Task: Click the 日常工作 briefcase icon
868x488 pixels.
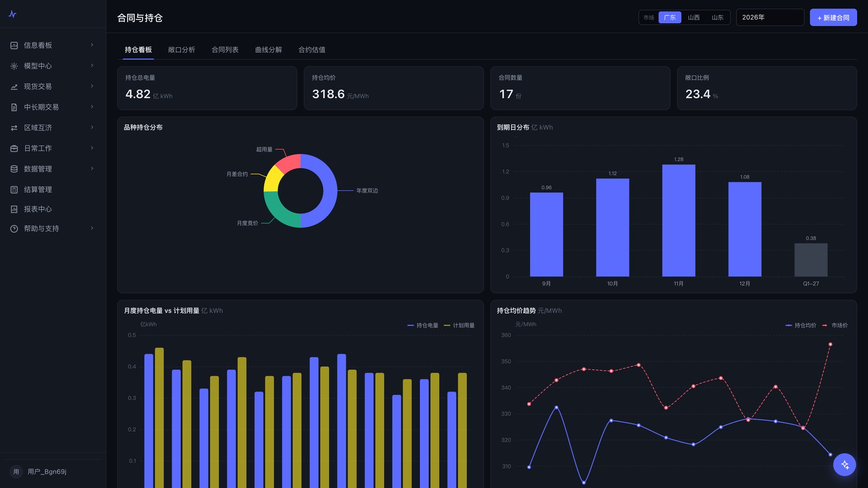Action: (x=14, y=149)
